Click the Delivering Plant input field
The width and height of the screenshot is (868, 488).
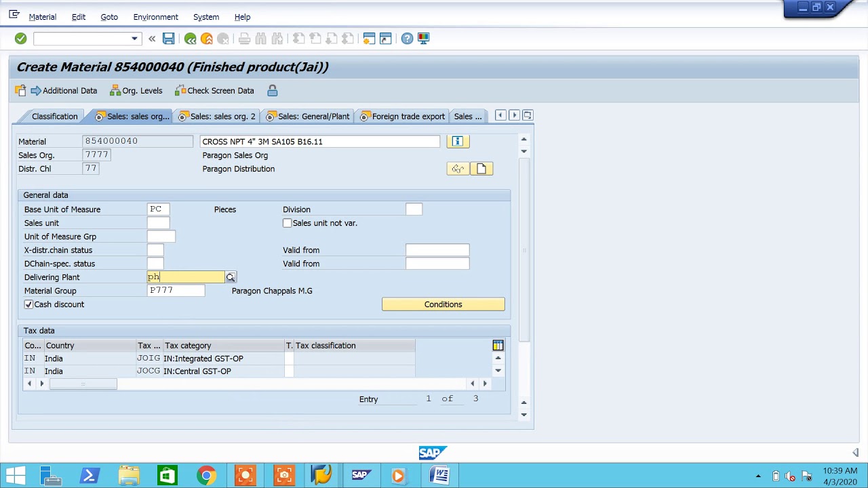186,277
